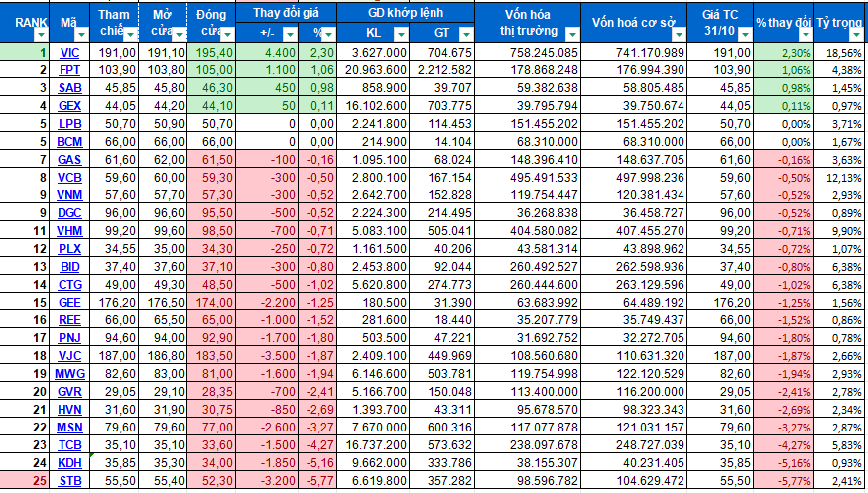The image size is (868, 493).
Task: Open the KDH ticker link
Action: [x=69, y=462]
